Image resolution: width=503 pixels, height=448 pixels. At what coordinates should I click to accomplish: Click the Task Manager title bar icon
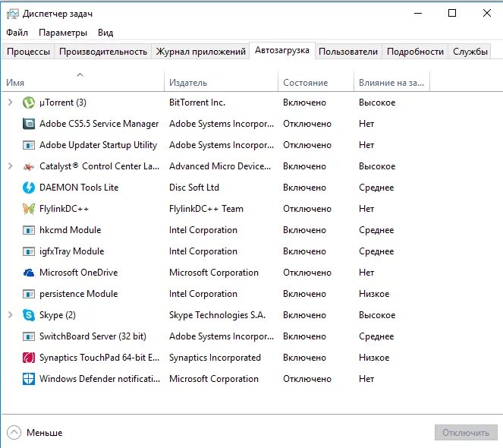(13, 14)
